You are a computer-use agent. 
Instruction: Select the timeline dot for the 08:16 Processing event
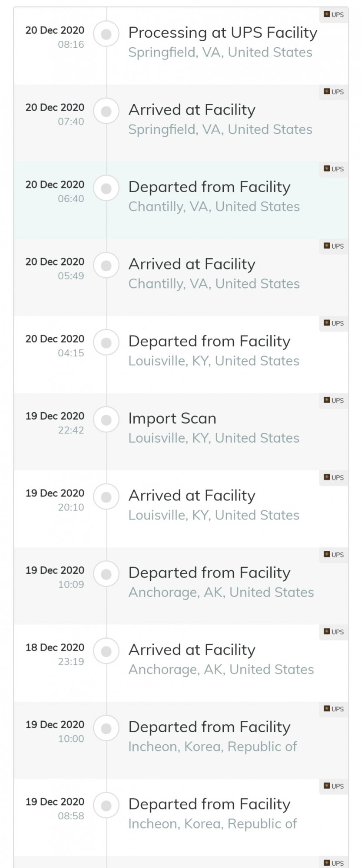point(106,34)
